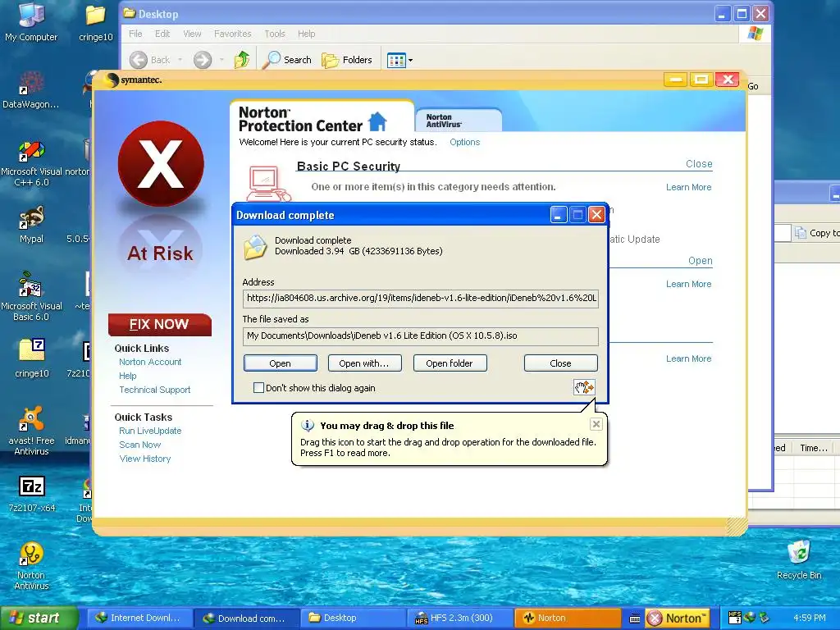Open My Computer desktop icon

(x=31, y=21)
